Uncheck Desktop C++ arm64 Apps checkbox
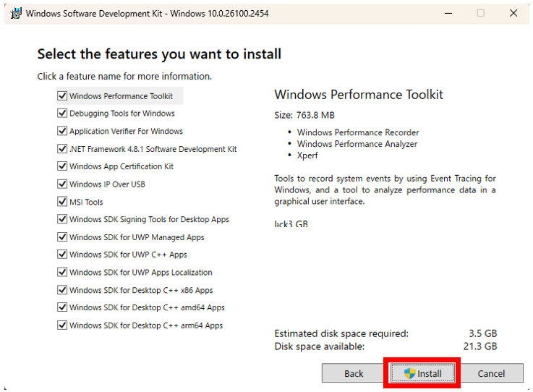This screenshot has width=533, height=392. (x=62, y=325)
